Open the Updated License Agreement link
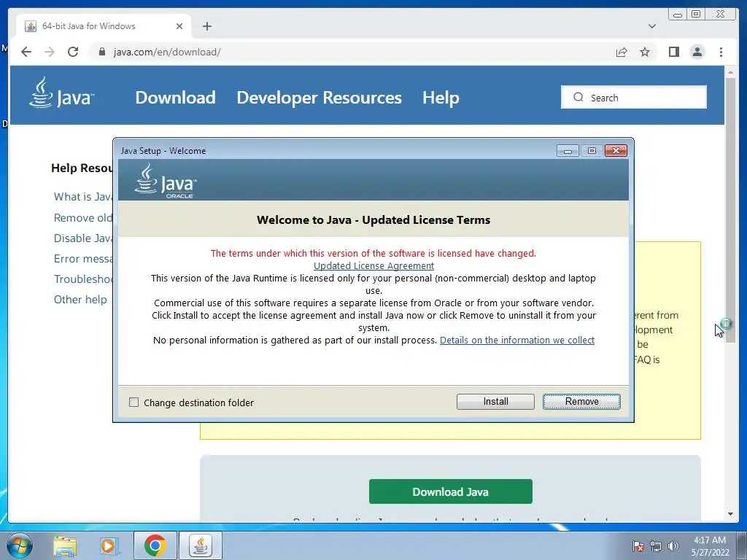747x560 pixels. tap(373, 265)
